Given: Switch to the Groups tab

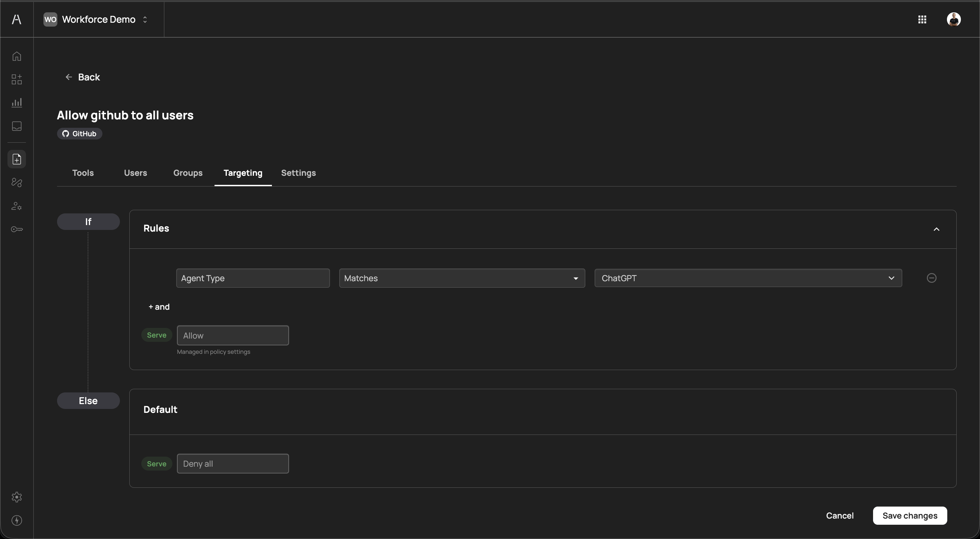Looking at the screenshot, I should (188, 173).
